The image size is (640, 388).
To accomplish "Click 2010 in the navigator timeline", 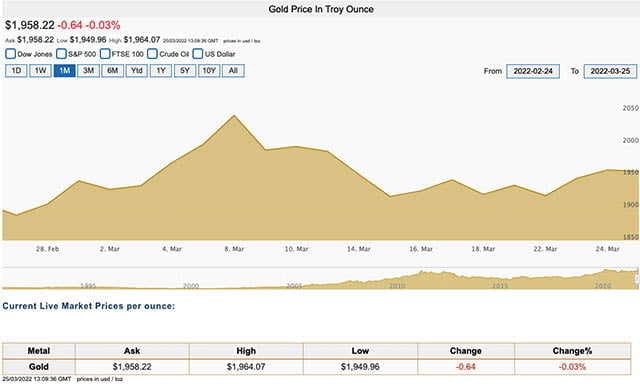I will [397, 286].
